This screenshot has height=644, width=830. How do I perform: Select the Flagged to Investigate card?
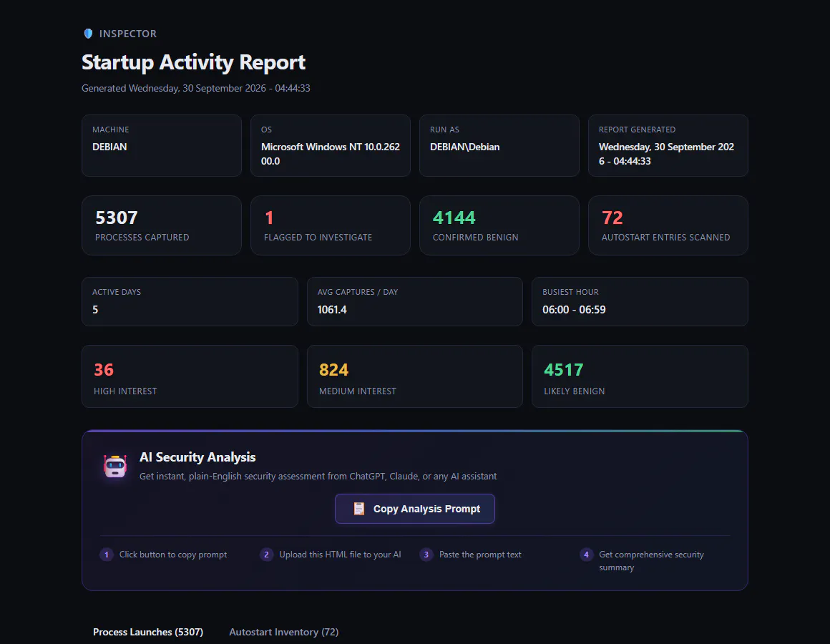click(331, 225)
